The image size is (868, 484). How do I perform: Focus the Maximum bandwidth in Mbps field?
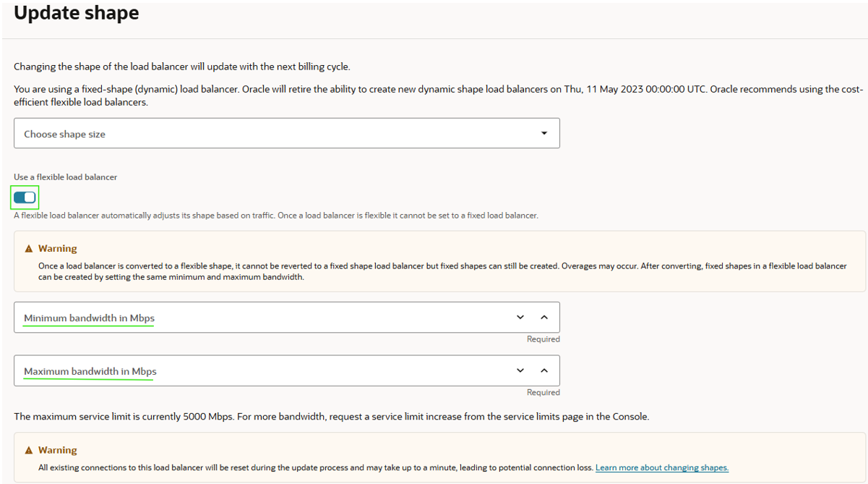260,371
